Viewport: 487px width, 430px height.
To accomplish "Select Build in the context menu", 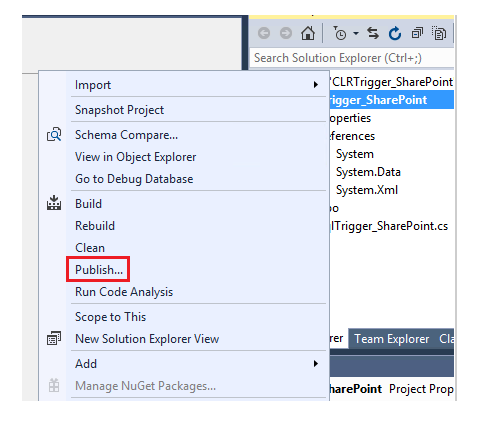I will click(x=88, y=204).
